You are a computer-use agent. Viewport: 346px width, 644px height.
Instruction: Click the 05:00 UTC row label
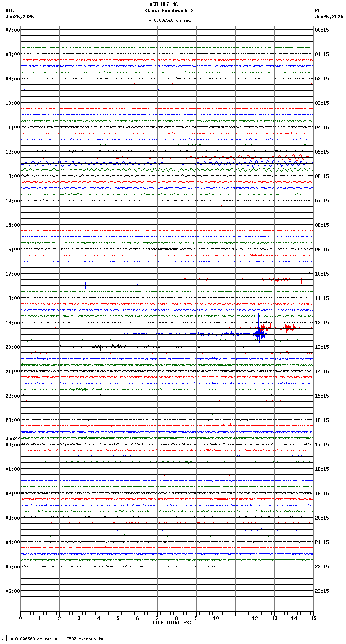pyautogui.click(x=13, y=567)
